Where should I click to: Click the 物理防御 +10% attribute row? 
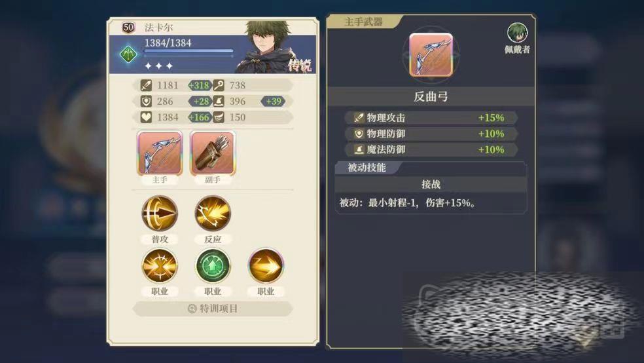point(431,134)
